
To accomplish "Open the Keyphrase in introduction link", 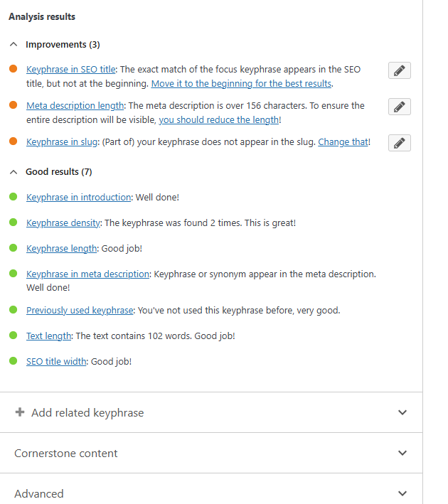I will click(78, 197).
